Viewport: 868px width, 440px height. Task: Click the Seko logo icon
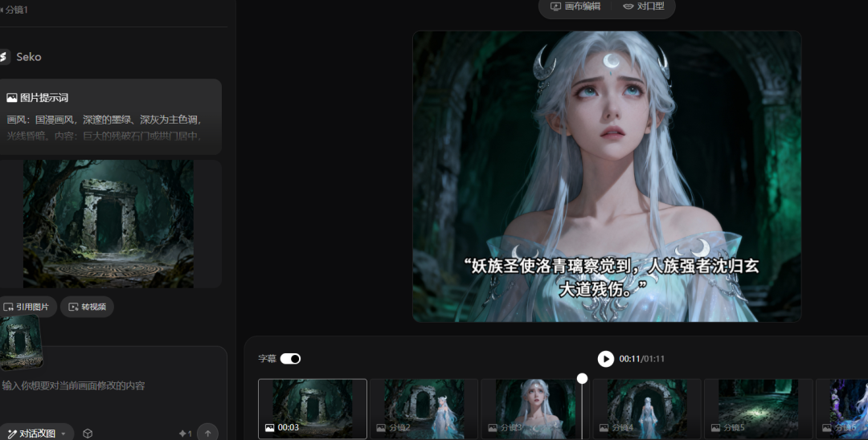point(5,57)
